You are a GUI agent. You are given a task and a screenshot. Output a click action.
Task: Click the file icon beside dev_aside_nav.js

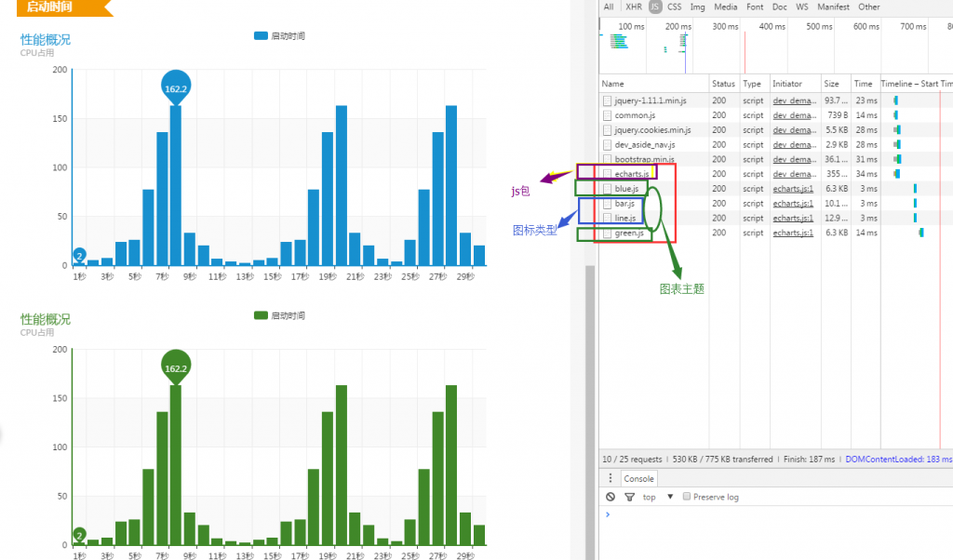click(x=608, y=145)
